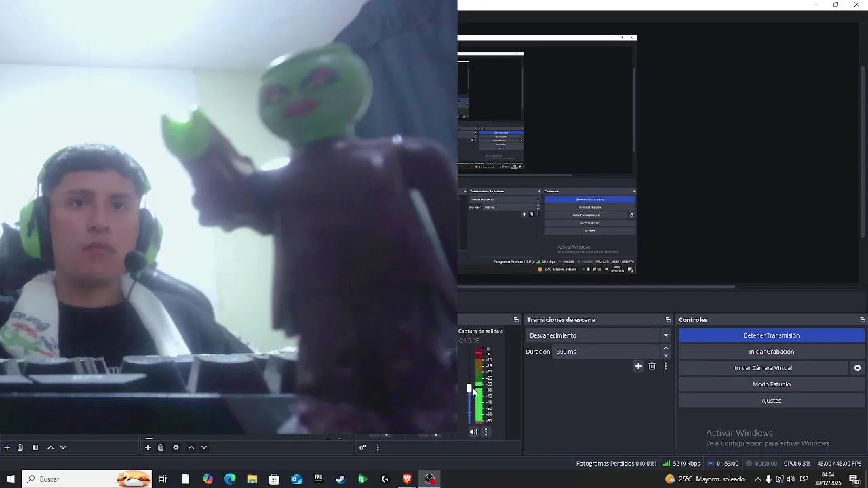The width and height of the screenshot is (868, 488).
Task: Decrease transition duration with down stepper
Action: tap(666, 355)
